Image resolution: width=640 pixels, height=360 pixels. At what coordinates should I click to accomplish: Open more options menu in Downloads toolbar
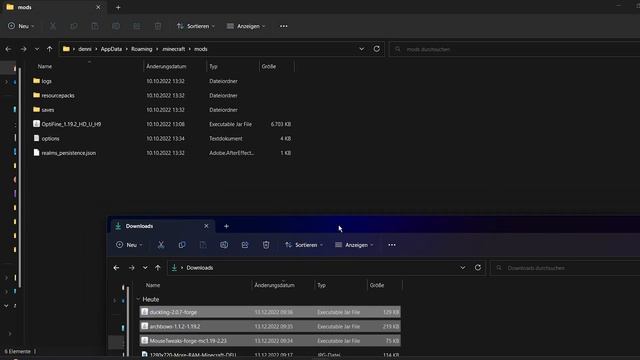[392, 245]
